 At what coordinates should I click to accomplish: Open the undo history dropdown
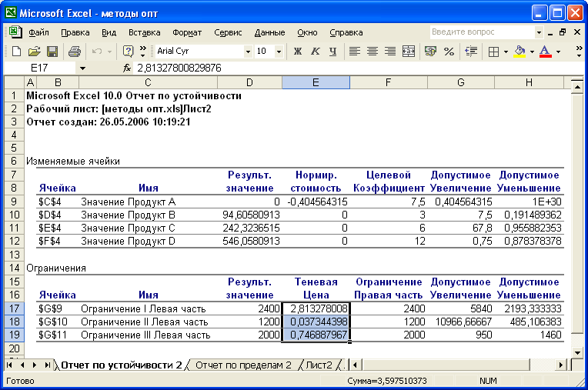tap(109, 52)
